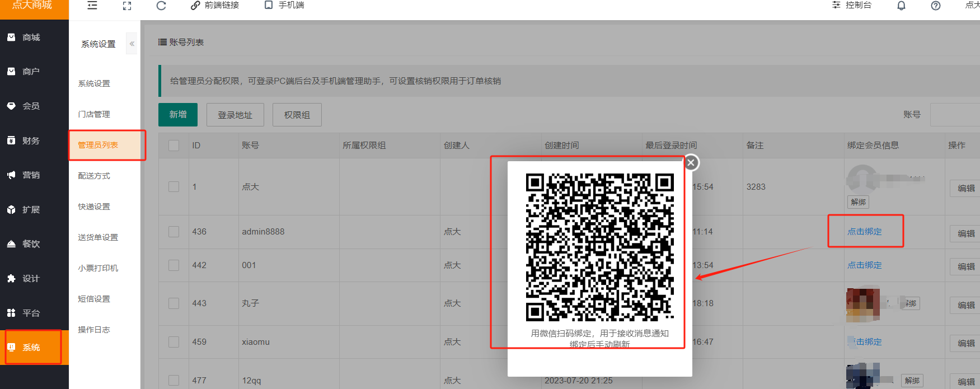Open the 餐饮 sidebar section
Viewport: 980px width, 389px height.
(34, 244)
